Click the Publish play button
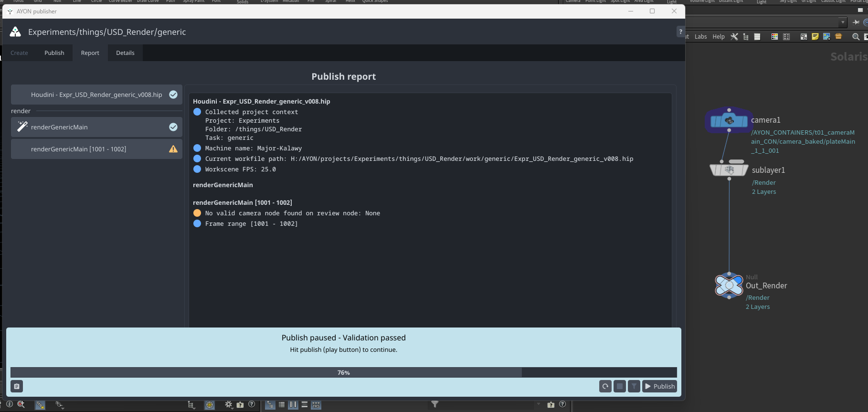The width and height of the screenshot is (868, 412). click(659, 386)
